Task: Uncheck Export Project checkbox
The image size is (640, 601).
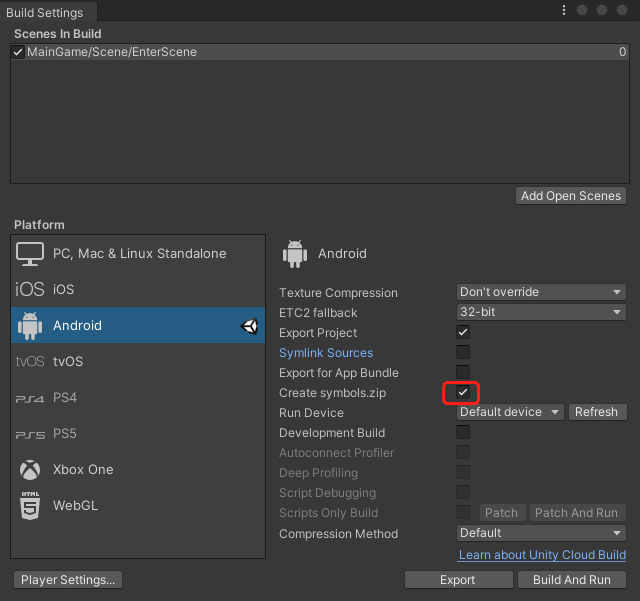Action: tap(463, 332)
